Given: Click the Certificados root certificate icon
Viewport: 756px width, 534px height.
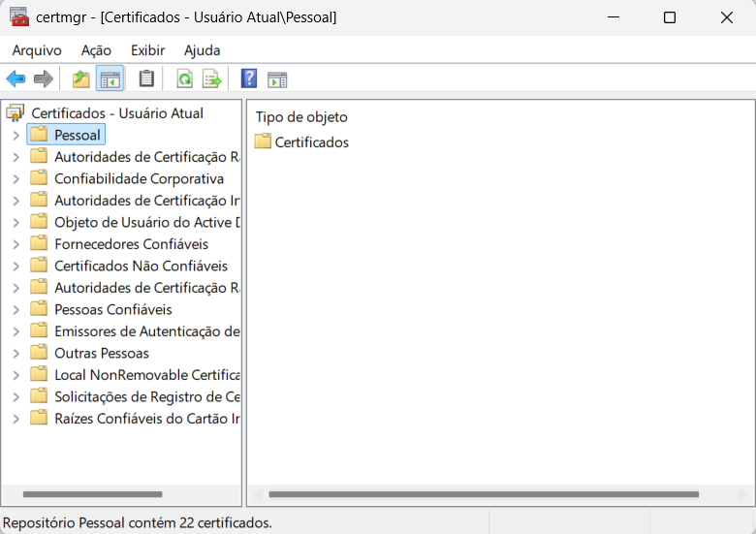Looking at the screenshot, I should (x=15, y=112).
